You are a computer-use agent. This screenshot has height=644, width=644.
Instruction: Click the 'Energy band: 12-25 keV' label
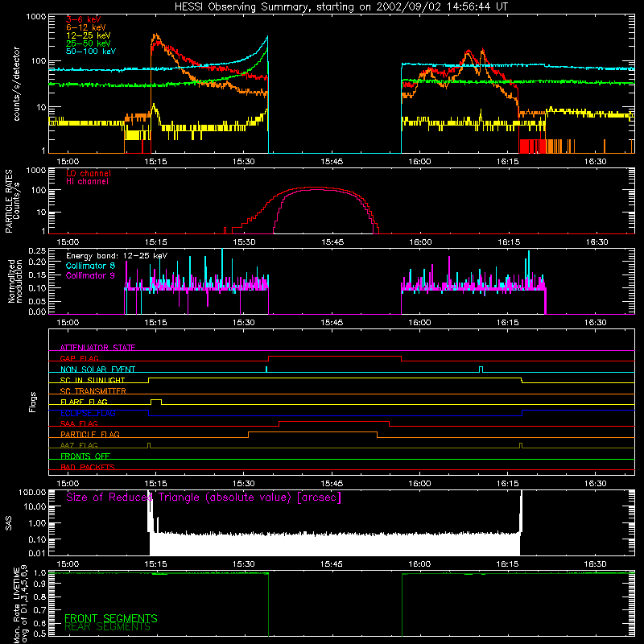pyautogui.click(x=117, y=256)
